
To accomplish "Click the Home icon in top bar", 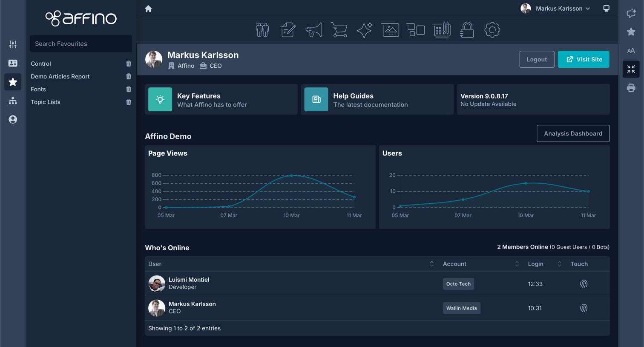I will pyautogui.click(x=148, y=9).
